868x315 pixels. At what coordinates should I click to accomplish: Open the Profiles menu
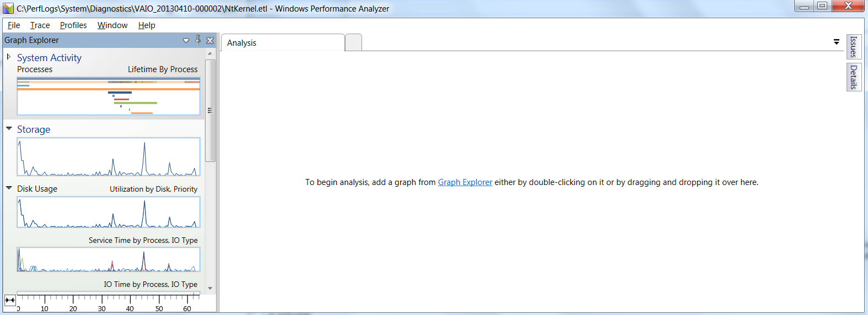[x=73, y=25]
